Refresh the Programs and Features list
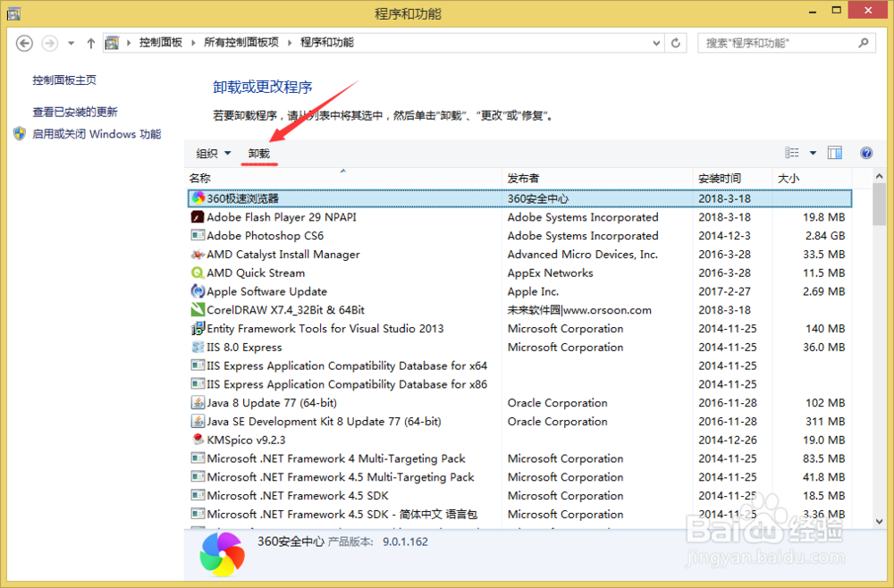894x588 pixels. pyautogui.click(x=676, y=43)
